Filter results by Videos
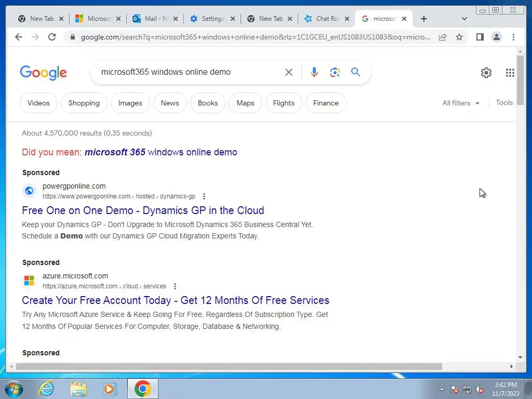Image resolution: width=532 pixels, height=399 pixels. [x=38, y=103]
